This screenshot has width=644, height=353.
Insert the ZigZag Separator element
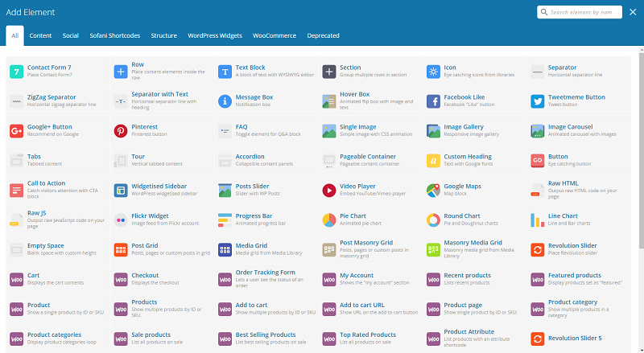[x=58, y=101]
